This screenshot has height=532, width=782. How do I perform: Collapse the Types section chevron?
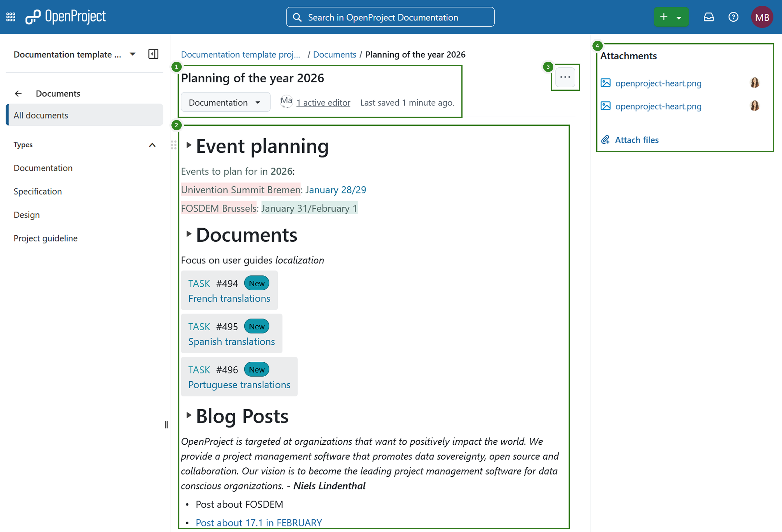(152, 145)
